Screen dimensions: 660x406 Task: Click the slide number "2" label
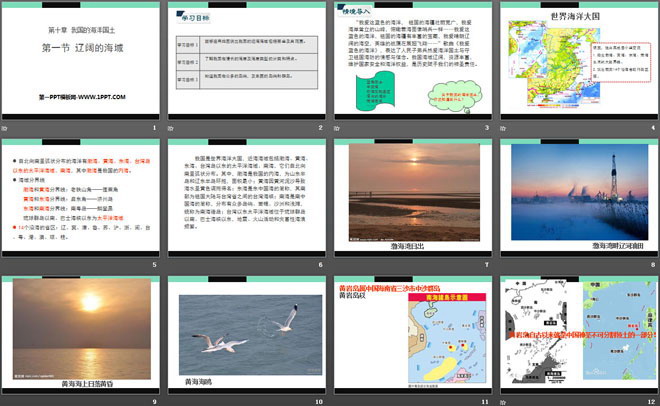coord(320,127)
